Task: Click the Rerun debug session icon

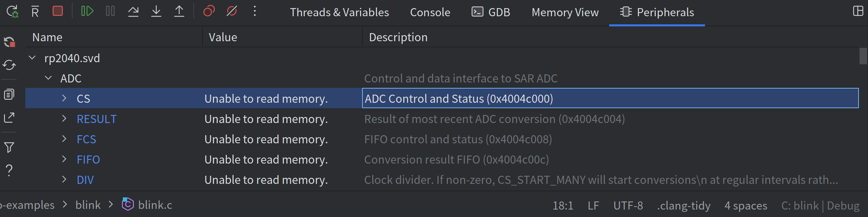Action: [12, 11]
